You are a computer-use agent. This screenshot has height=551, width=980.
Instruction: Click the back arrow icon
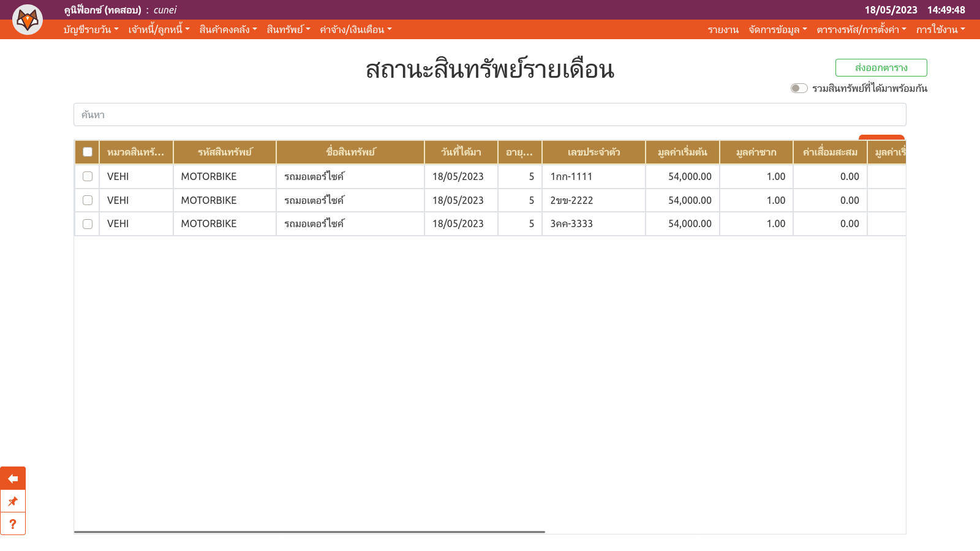pos(13,478)
